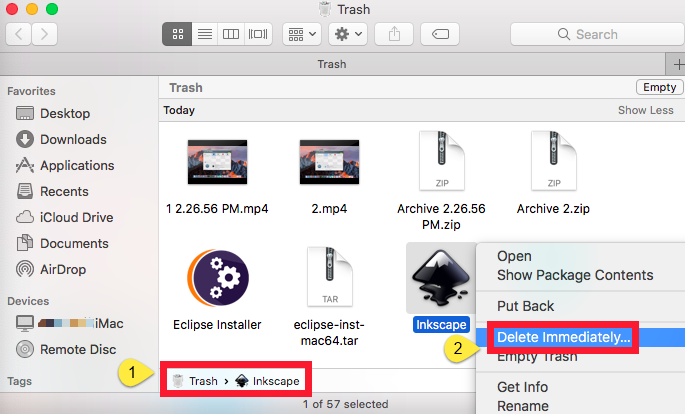Click Show Less in the Today section

pos(646,110)
